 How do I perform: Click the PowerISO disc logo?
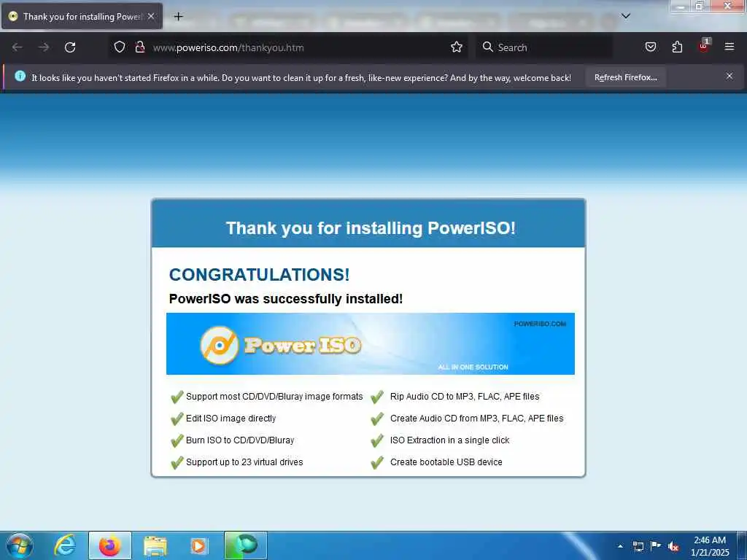coord(219,345)
